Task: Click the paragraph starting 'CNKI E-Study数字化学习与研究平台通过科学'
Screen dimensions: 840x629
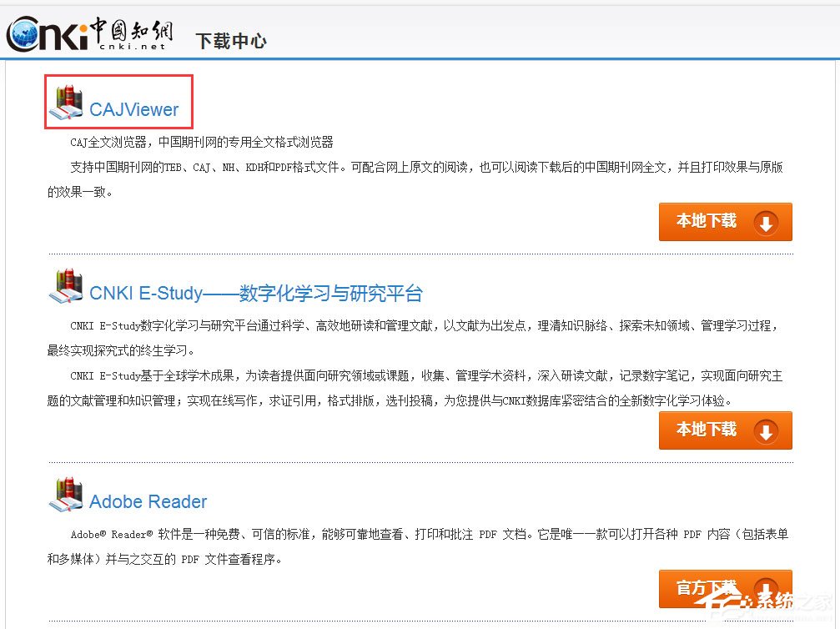Action: (x=414, y=338)
